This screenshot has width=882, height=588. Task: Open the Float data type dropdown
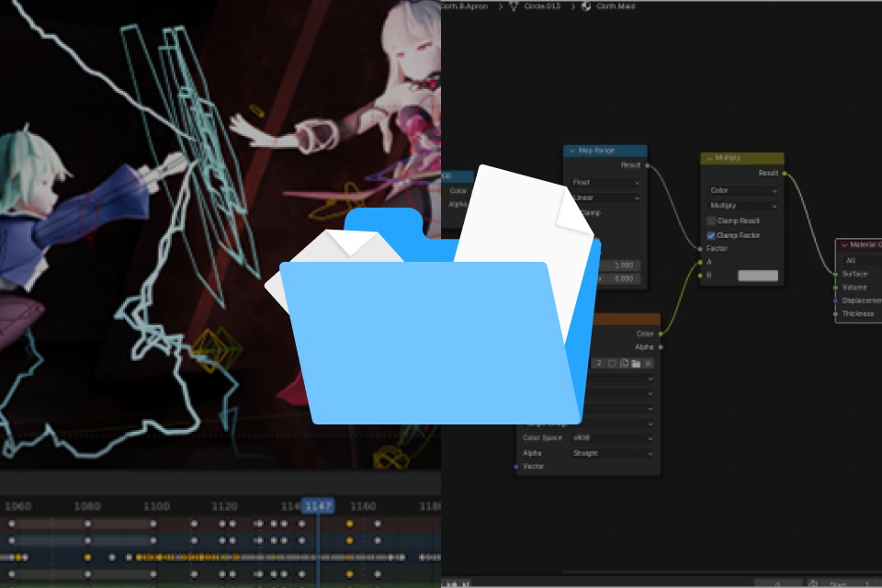click(605, 182)
